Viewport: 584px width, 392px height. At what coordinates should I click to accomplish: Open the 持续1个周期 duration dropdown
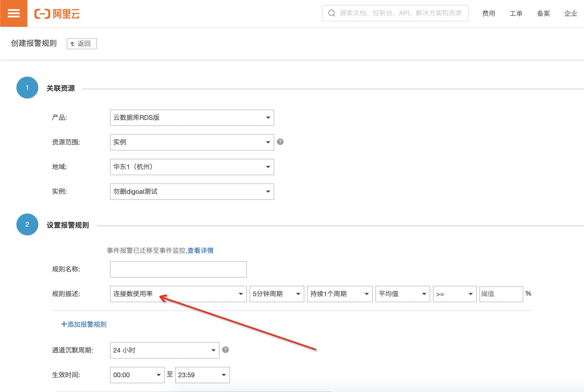pos(339,294)
